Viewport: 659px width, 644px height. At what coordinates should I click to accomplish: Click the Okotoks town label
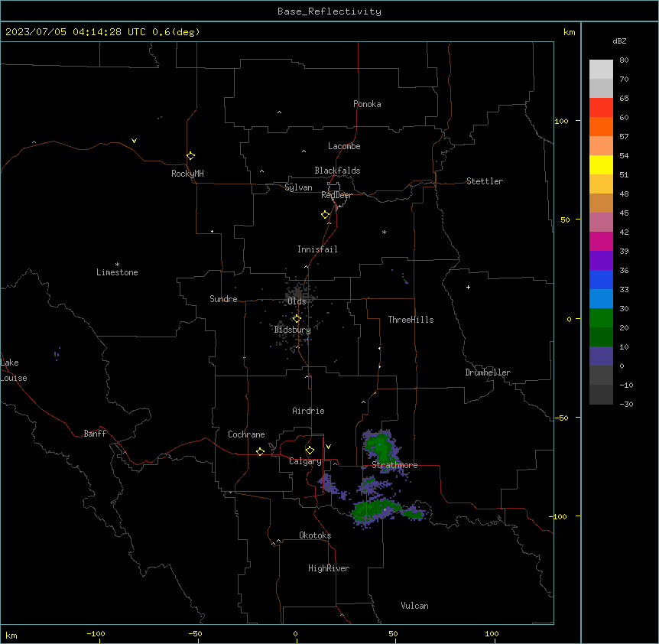[x=315, y=535]
